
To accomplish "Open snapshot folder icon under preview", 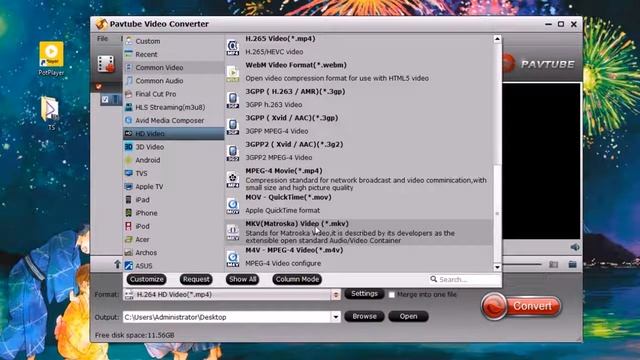I will point(572,264).
